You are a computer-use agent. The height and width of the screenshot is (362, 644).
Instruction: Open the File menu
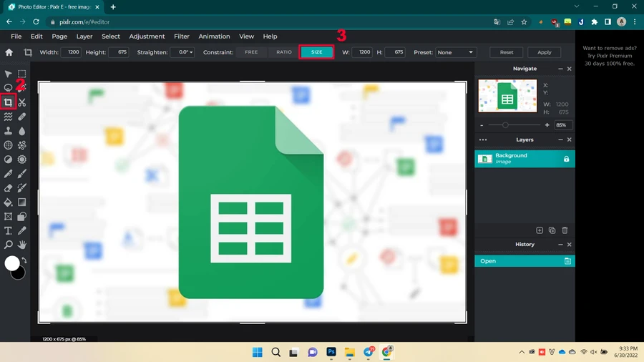tap(16, 36)
